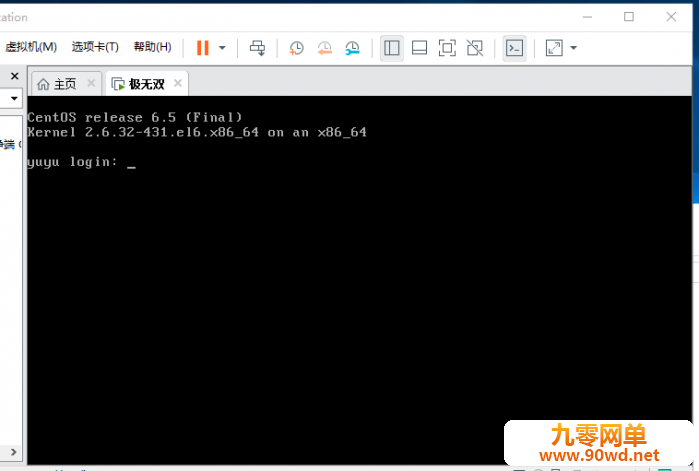Expand the stretch display dropdown arrow

coord(574,48)
